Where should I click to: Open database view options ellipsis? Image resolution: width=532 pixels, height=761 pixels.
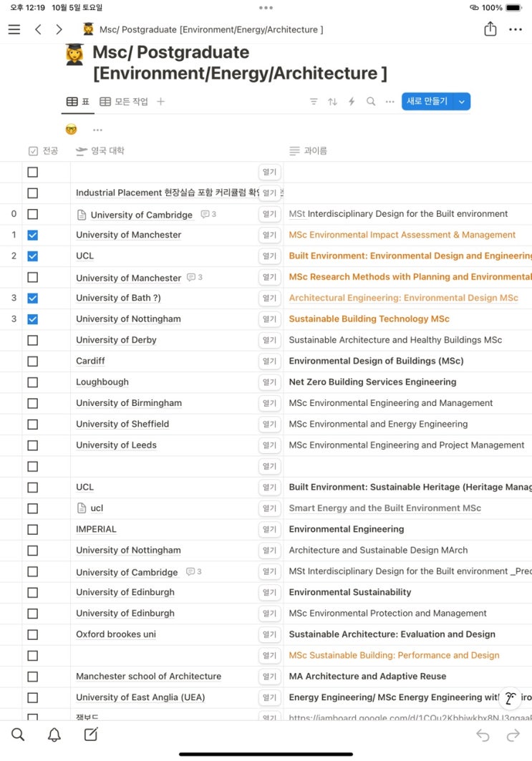pyautogui.click(x=390, y=102)
